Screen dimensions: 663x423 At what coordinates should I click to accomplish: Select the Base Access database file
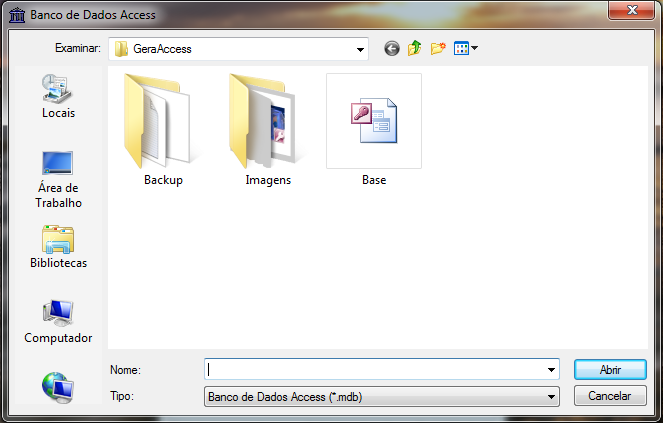[374, 129]
